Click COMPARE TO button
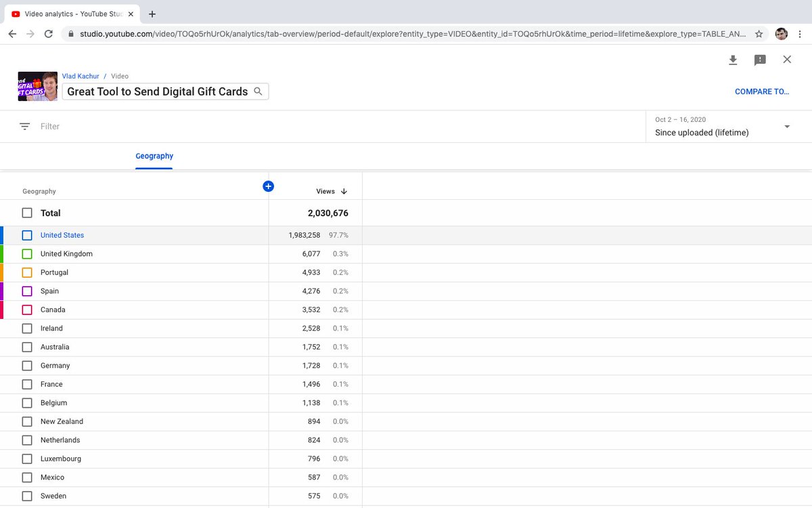812x508 pixels. pos(762,91)
